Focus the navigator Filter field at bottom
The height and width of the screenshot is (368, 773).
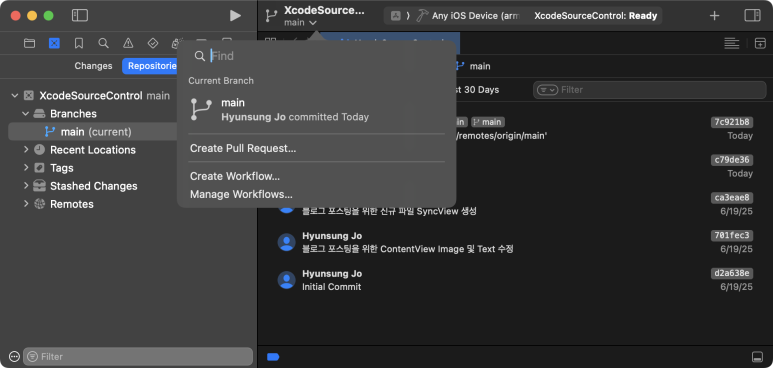point(138,356)
